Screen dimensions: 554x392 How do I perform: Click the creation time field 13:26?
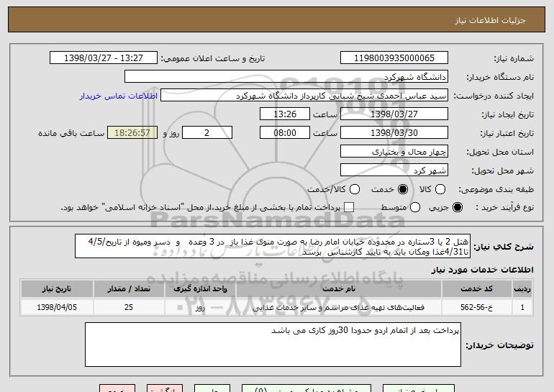point(285,114)
